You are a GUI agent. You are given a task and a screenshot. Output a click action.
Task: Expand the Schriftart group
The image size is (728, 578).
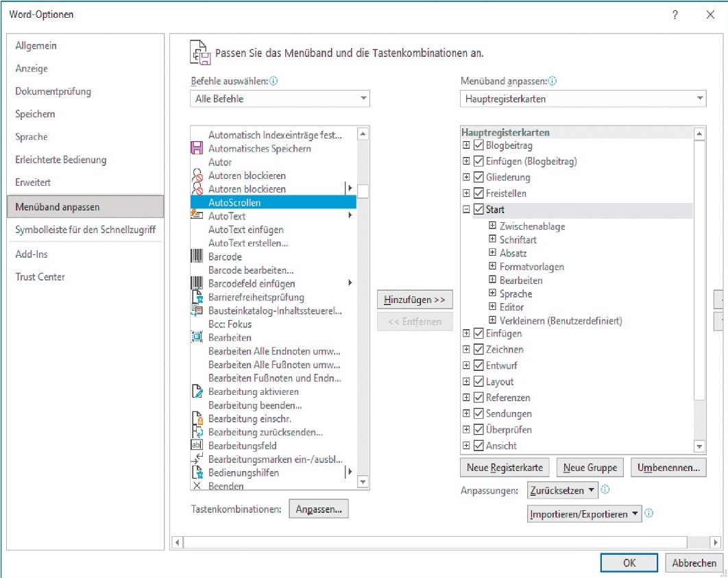click(492, 239)
